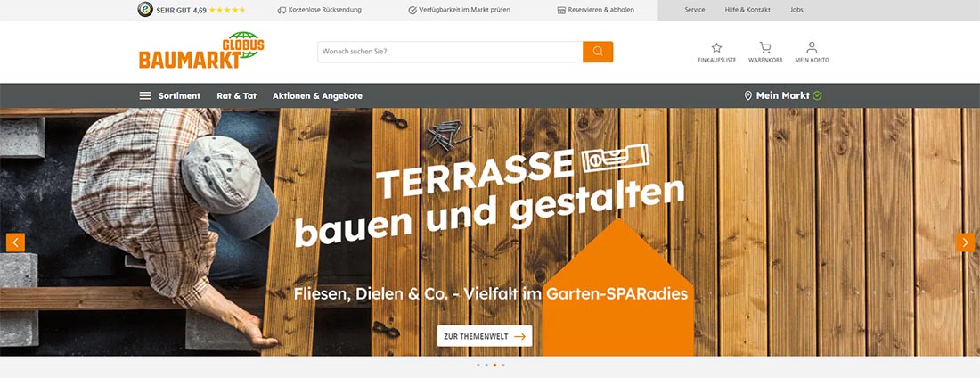
Task: Open Aktionen & Angebote menu
Action: [317, 95]
